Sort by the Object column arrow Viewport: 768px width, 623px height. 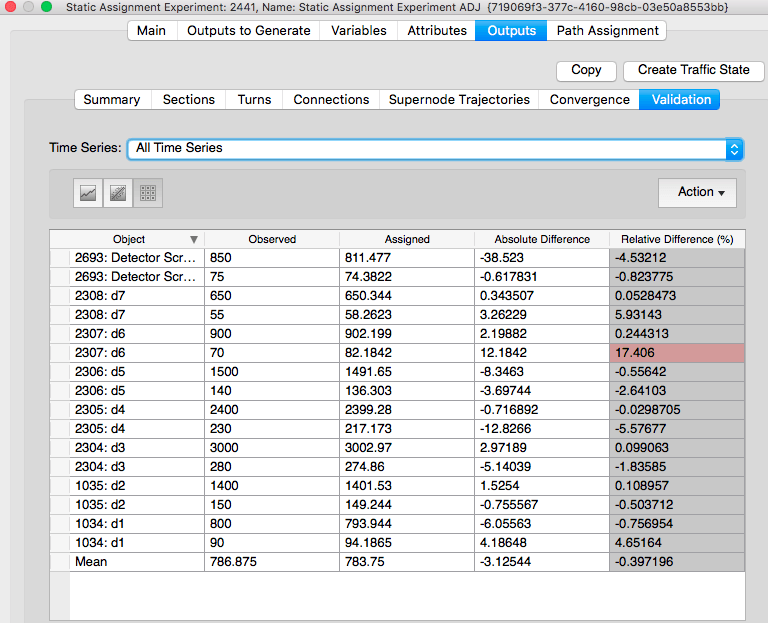[x=194, y=240]
